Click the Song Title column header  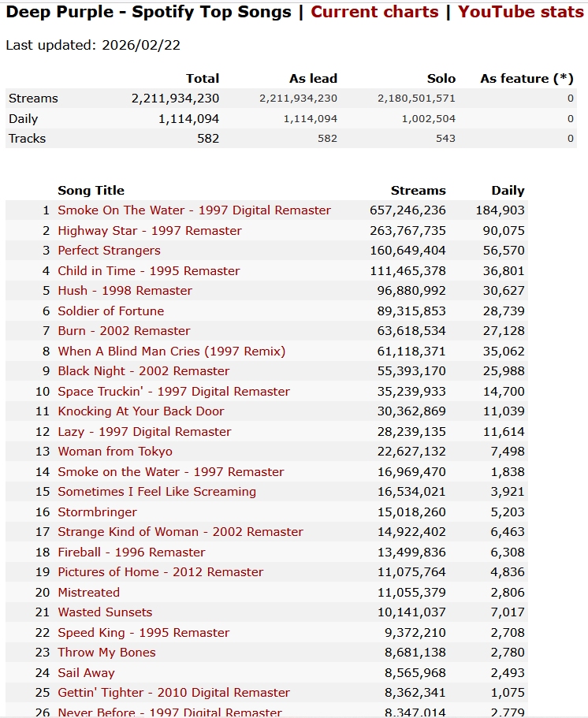pos(91,191)
